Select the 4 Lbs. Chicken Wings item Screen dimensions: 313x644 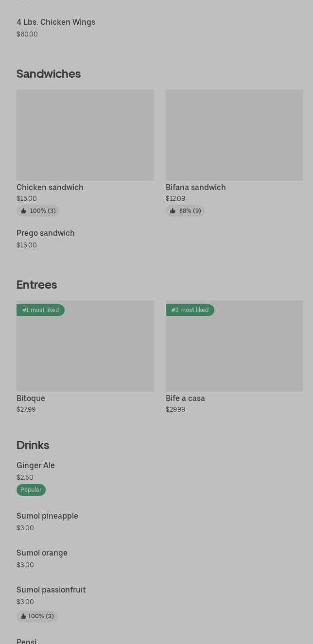56,22
